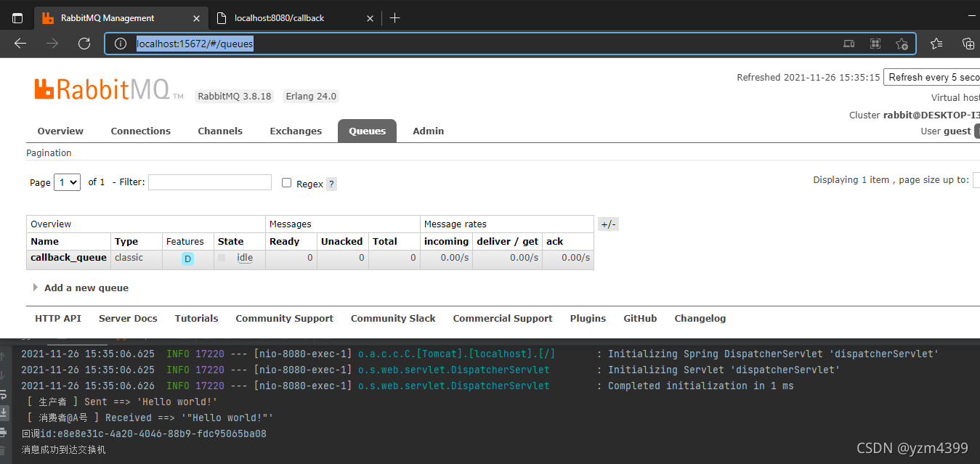Open the Commercial Support link
Screen dimensions: 980x464
click(x=503, y=318)
